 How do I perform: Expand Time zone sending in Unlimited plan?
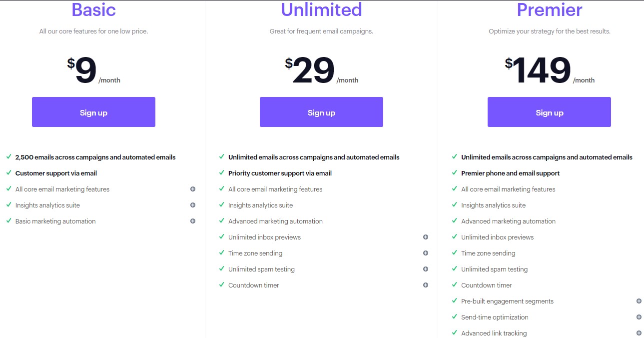pos(426,253)
